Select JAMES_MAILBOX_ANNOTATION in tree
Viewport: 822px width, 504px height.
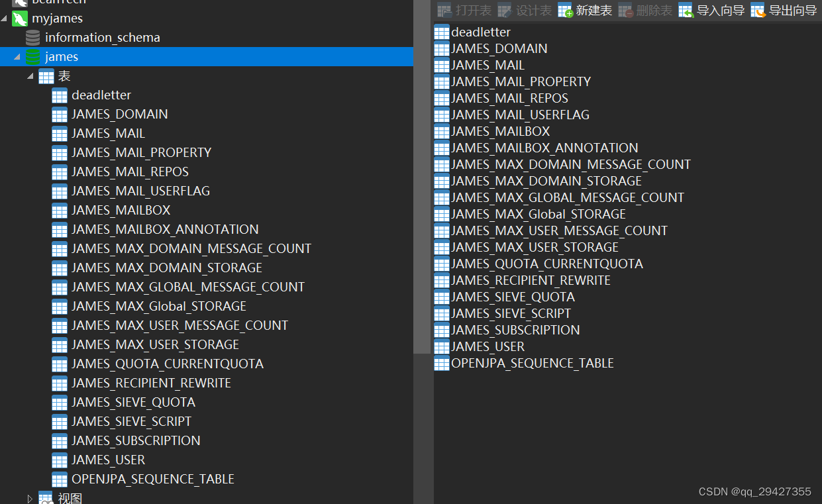click(x=166, y=230)
